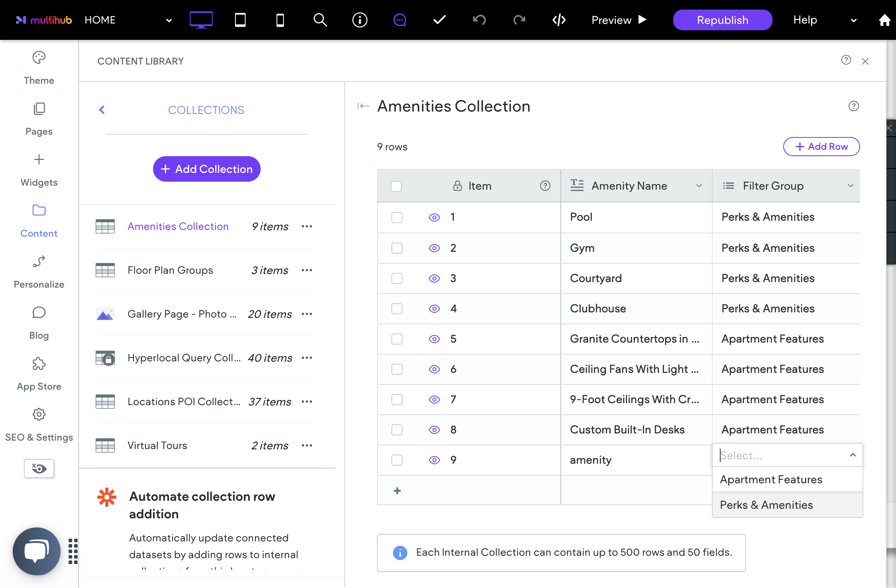Open the HOME page dropdown

[x=169, y=20]
